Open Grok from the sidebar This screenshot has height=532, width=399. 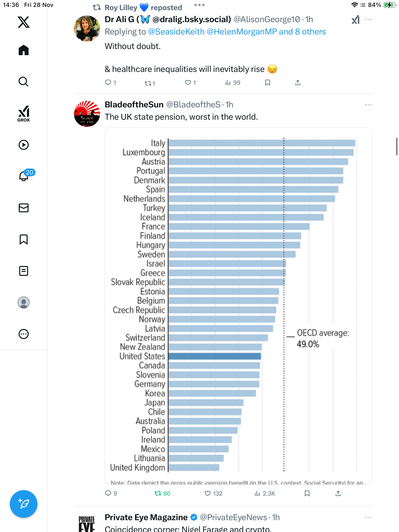[x=24, y=114]
